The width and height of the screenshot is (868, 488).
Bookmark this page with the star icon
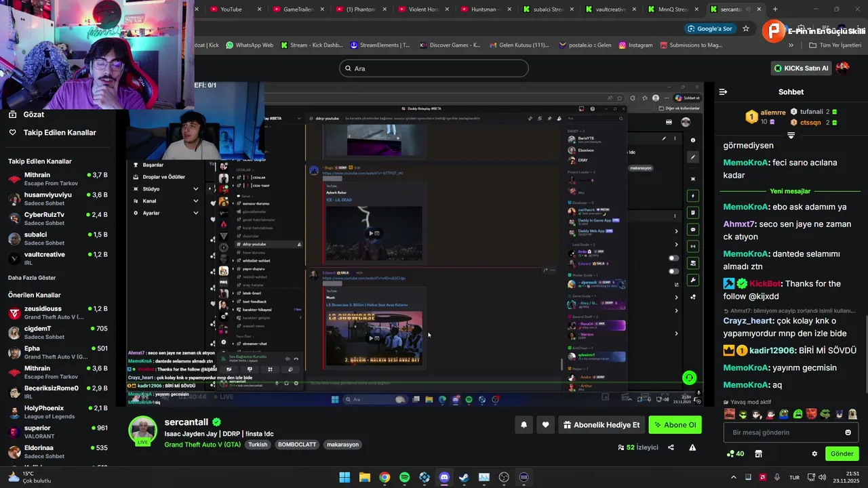click(746, 28)
